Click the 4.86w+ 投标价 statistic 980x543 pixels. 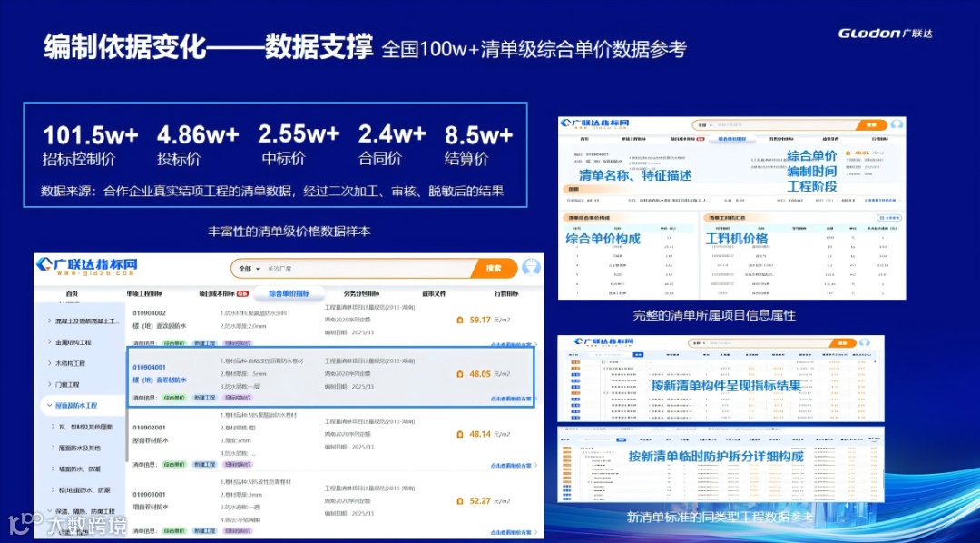(198, 146)
